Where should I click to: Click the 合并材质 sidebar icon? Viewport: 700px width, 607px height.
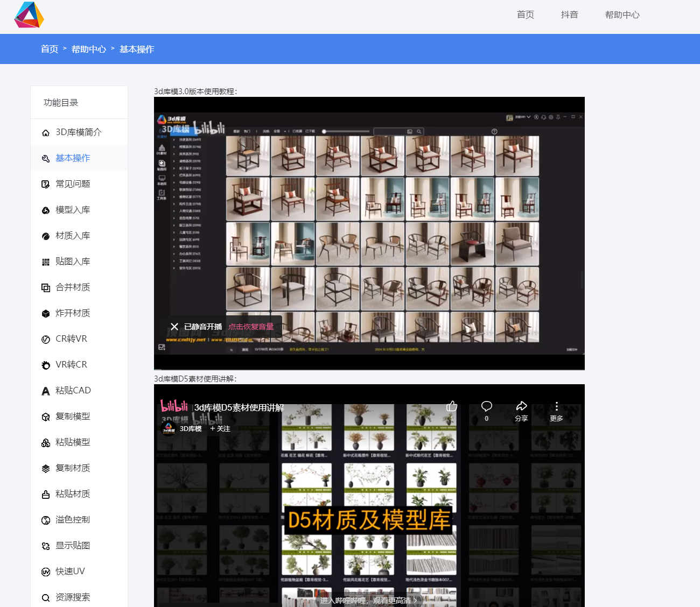(x=46, y=287)
